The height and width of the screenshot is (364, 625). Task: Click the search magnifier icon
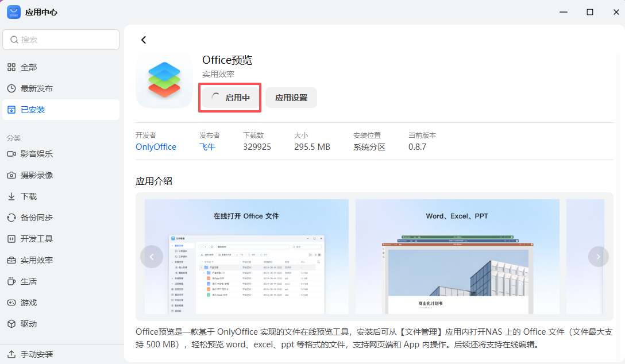tap(14, 40)
